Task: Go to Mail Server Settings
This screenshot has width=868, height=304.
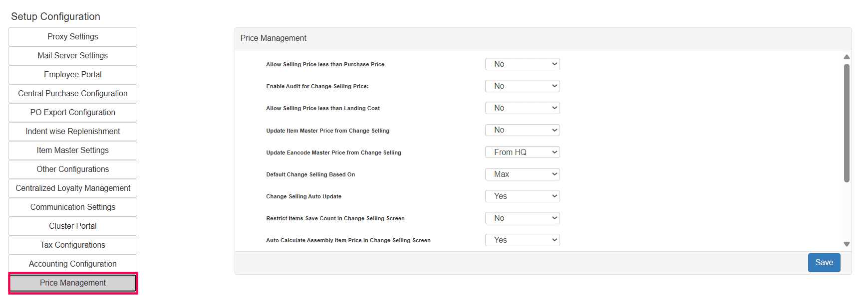Action: (x=73, y=56)
